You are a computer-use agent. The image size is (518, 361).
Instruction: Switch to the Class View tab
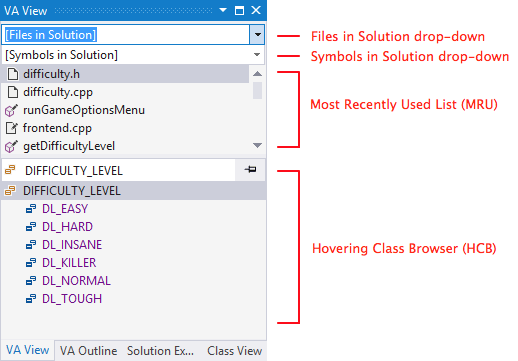tap(234, 351)
